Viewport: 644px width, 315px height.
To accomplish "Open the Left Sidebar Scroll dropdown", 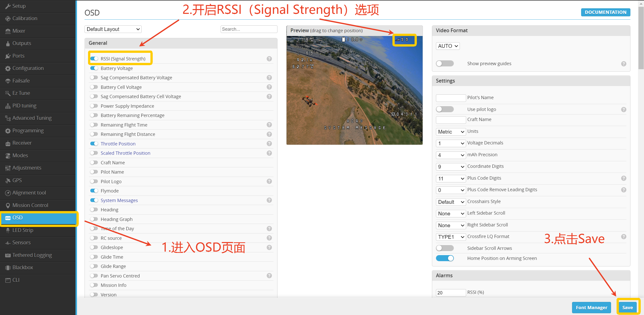I will coord(451,214).
